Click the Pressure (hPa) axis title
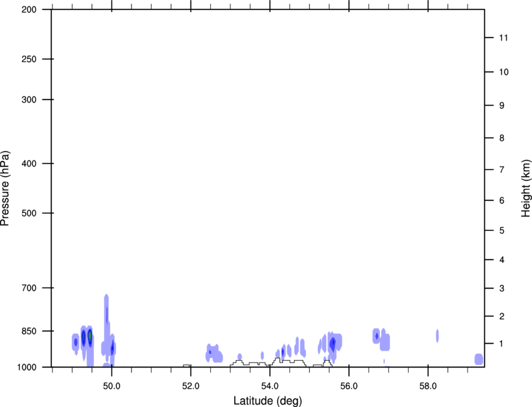The image size is (532, 407). pyautogui.click(x=5, y=188)
